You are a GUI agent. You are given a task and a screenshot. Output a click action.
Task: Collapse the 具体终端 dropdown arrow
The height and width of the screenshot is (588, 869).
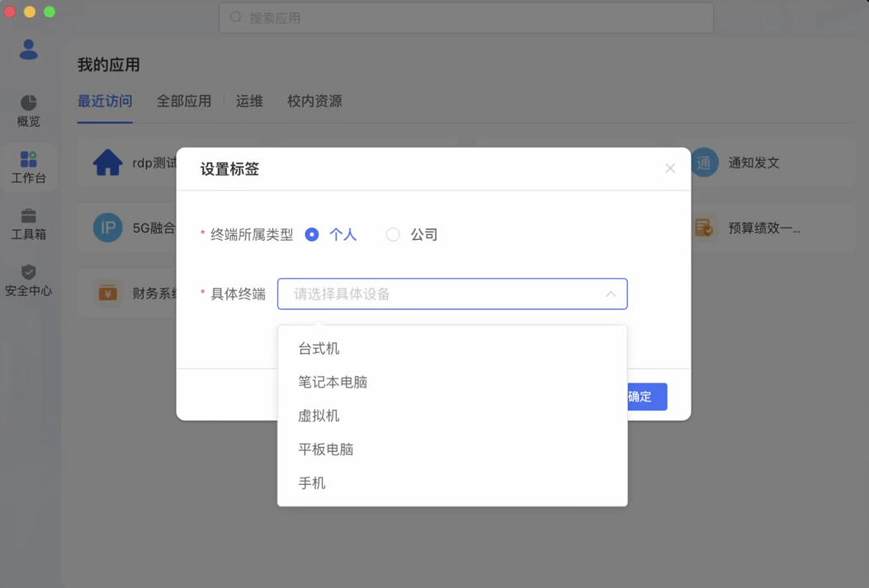coord(610,294)
